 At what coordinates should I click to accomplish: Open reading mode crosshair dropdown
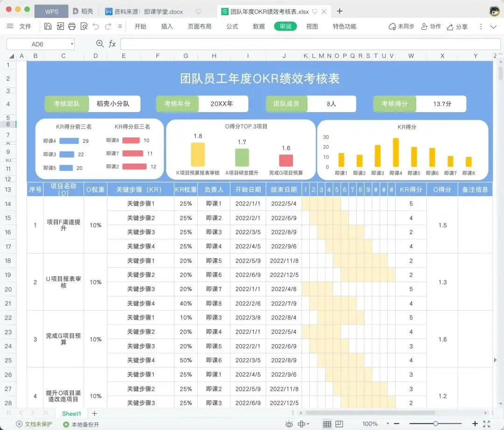click(303, 424)
